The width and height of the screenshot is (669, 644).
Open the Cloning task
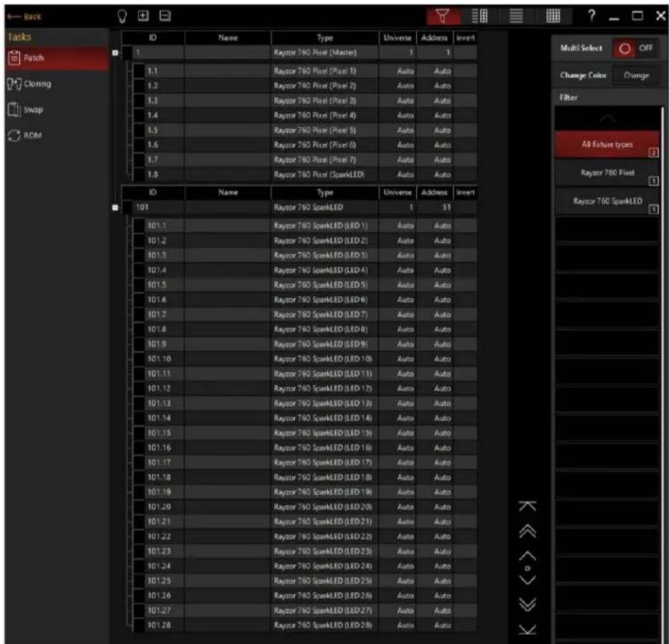[x=57, y=84]
